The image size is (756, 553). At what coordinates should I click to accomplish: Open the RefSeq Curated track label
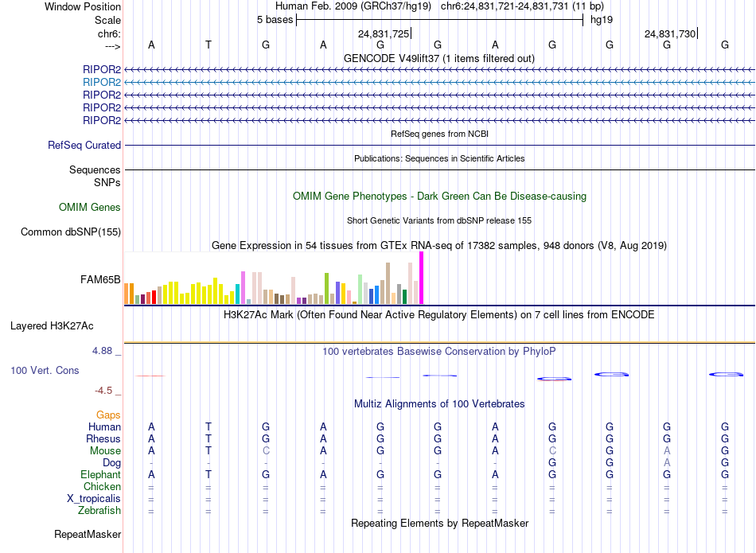click(x=84, y=145)
